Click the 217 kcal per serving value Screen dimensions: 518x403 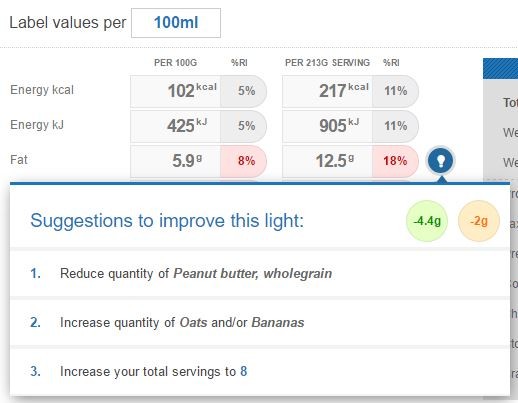point(327,91)
